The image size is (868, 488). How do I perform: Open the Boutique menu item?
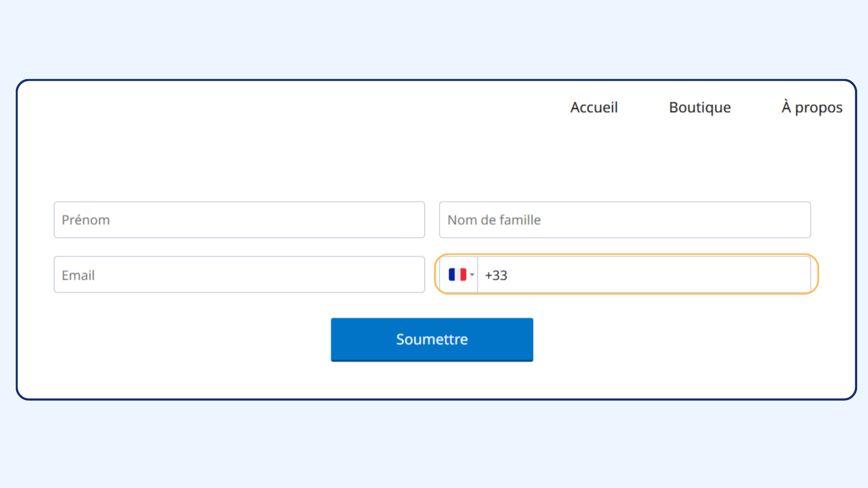pos(699,108)
